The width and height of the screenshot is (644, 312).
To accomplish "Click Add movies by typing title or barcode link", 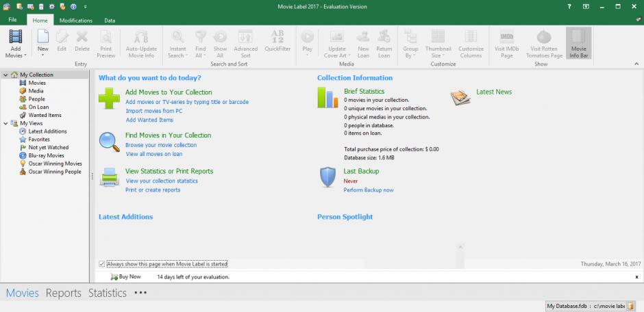I will (187, 102).
